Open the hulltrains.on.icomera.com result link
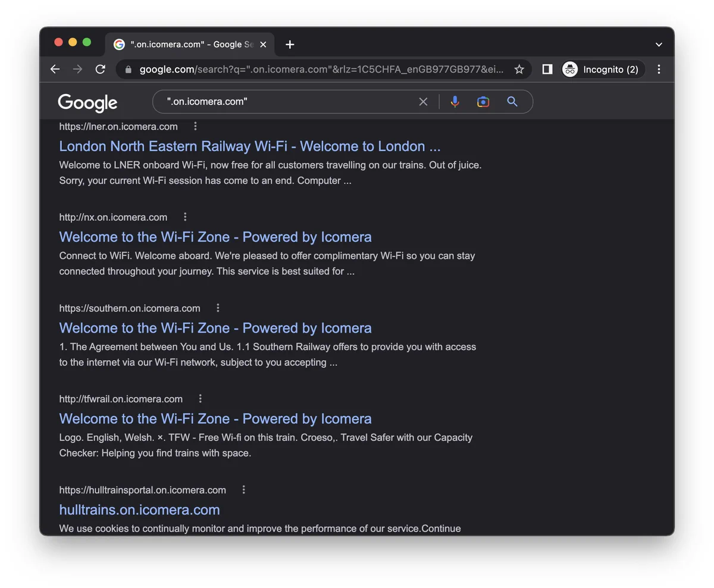 point(139,509)
